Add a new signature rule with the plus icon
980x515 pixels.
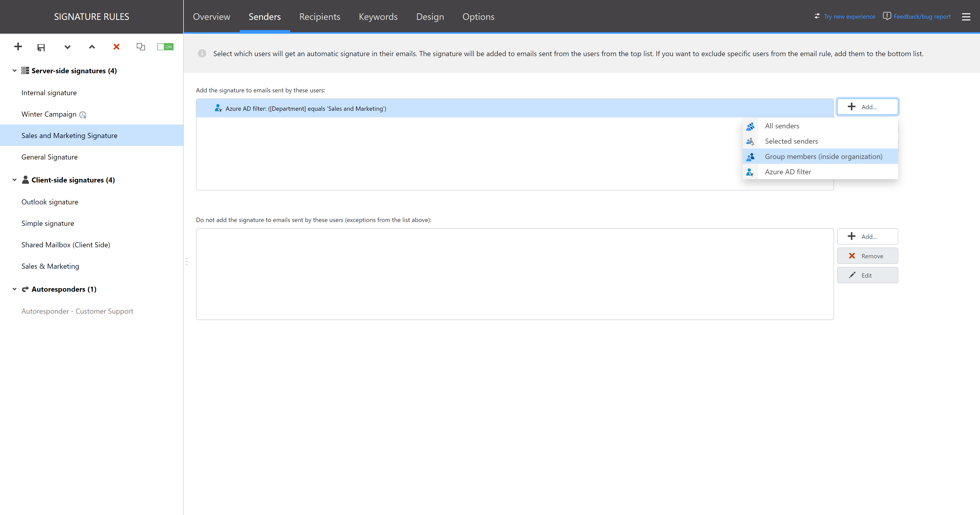(18, 46)
